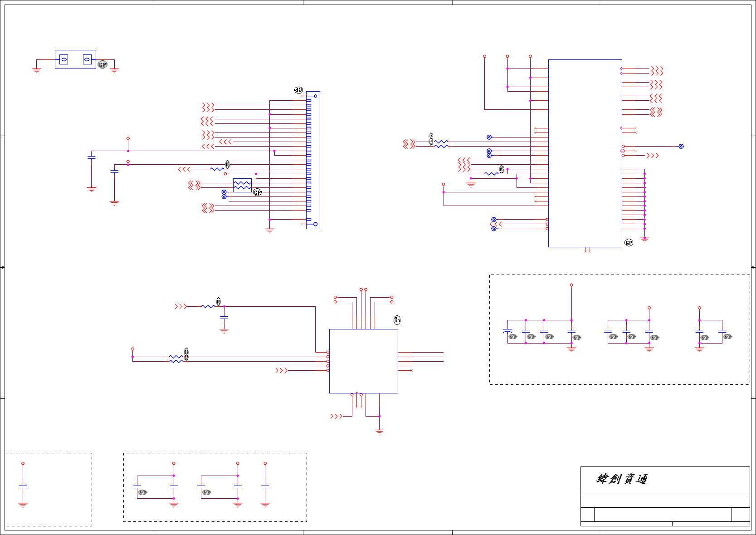Click the GP marker next to the resistor network box
Image resolution: width=756 pixels, height=535 pixels.
258,192
